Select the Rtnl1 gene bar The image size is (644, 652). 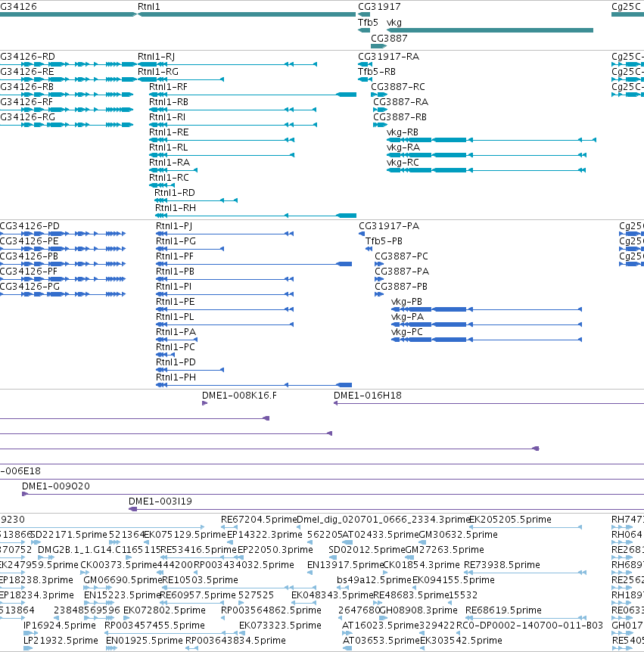(247, 14)
